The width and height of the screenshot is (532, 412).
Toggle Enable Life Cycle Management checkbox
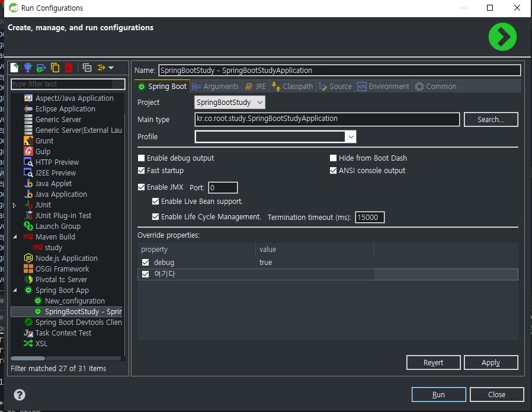pos(155,217)
